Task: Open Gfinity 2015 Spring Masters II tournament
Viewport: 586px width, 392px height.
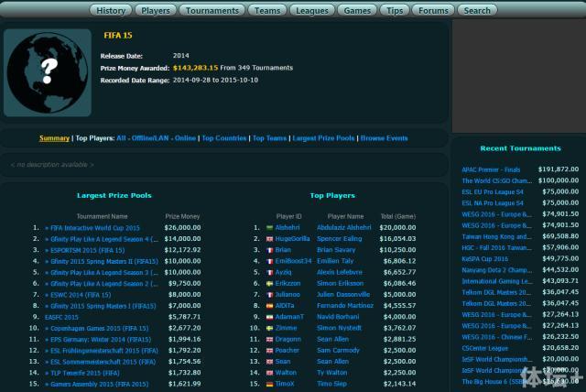Action: click(x=104, y=262)
